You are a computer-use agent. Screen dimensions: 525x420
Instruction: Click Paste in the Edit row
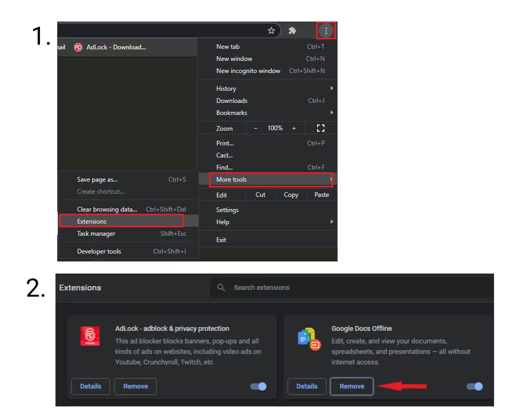point(322,195)
